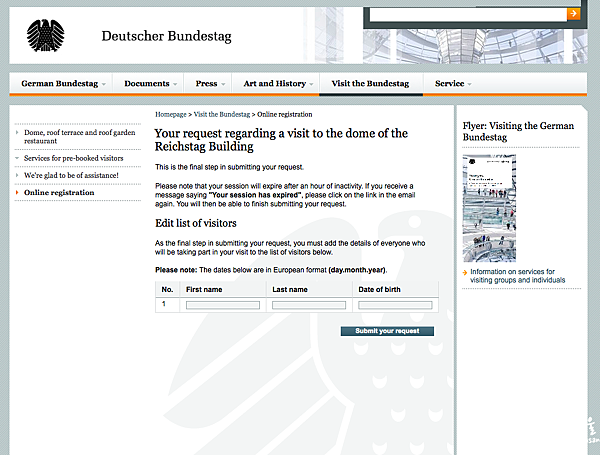This screenshot has height=455, width=600.
Task: Click the Online registration breadcrumb text
Action: click(x=285, y=114)
